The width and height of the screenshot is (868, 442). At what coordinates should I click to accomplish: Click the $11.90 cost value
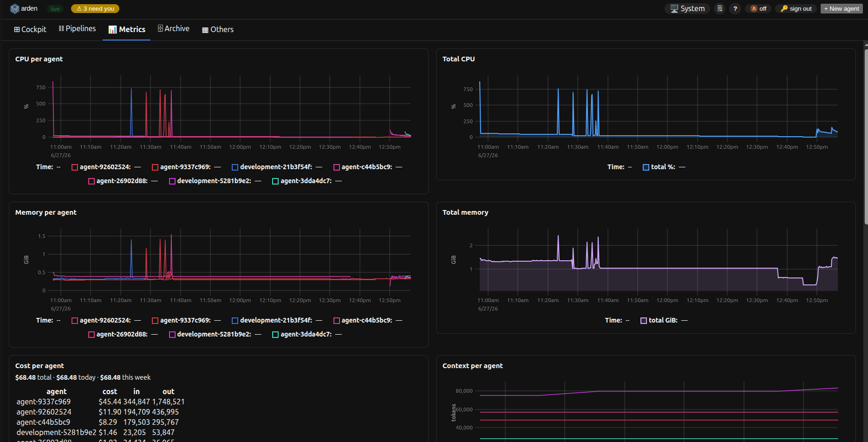pyautogui.click(x=110, y=412)
